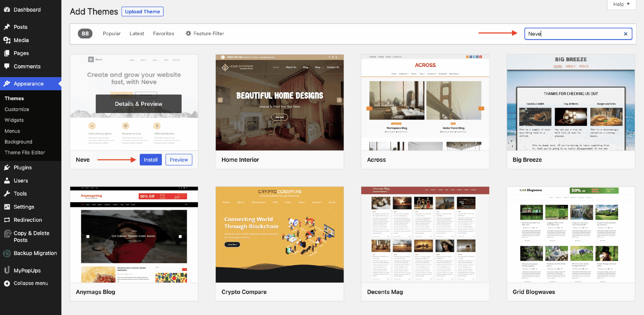The height and width of the screenshot is (315, 644).
Task: Open the Redirection menu item
Action: click(x=31, y=220)
